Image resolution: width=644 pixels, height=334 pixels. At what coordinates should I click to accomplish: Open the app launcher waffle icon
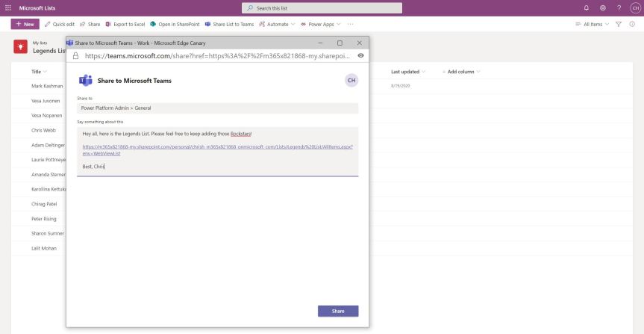click(x=7, y=7)
